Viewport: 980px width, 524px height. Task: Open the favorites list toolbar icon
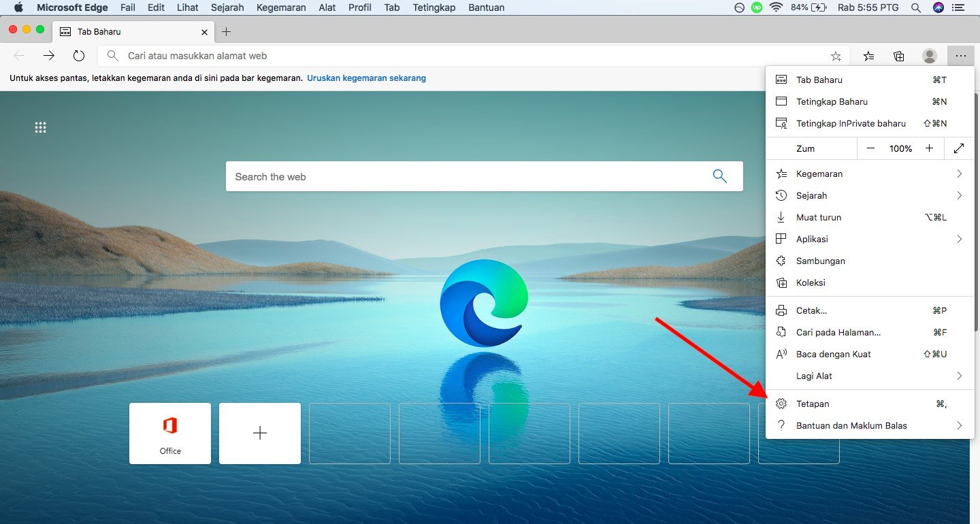pos(869,56)
